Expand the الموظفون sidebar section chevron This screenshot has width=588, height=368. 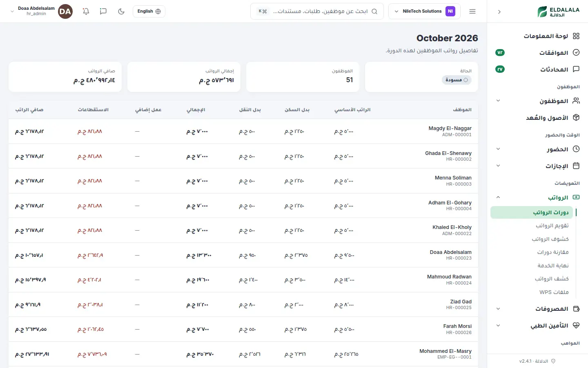point(498,101)
